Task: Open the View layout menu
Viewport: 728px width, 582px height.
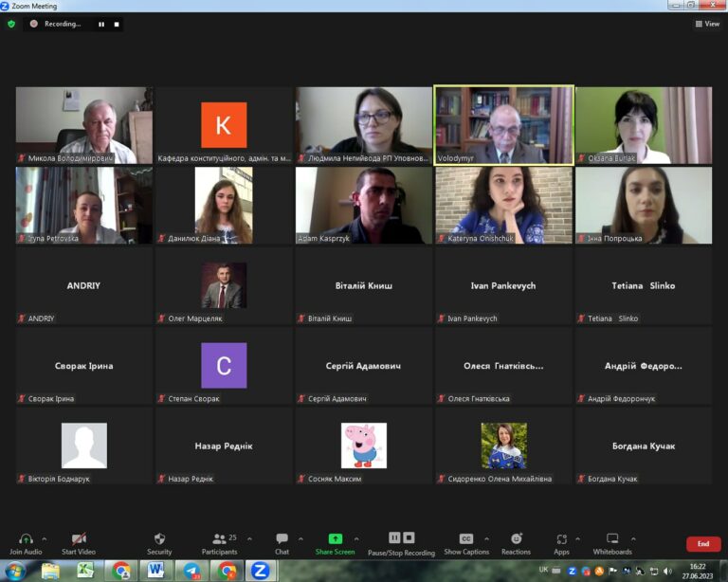Action: pyautogui.click(x=707, y=24)
